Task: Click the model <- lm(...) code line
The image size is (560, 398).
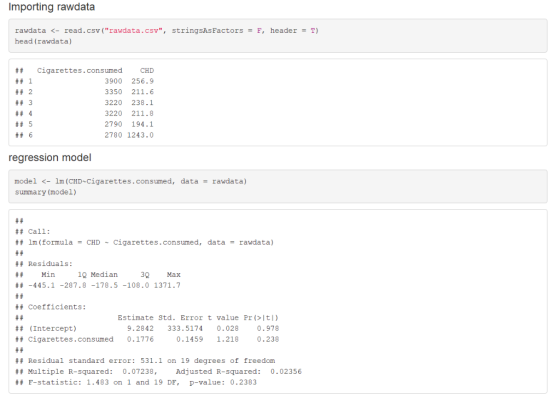Action: pyautogui.click(x=131, y=181)
